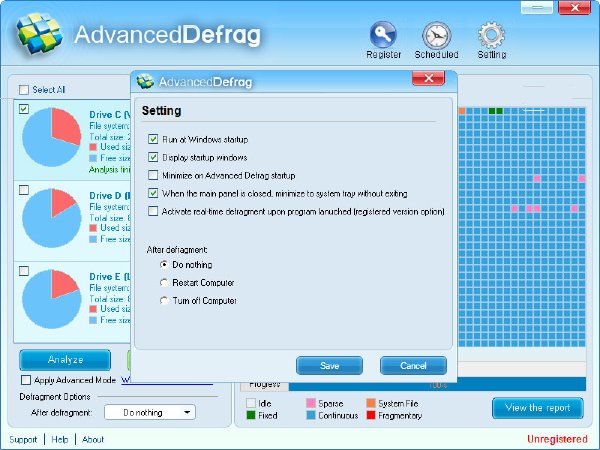Click the Drive C title text
Viewport: 600px width, 450px height.
(x=109, y=114)
